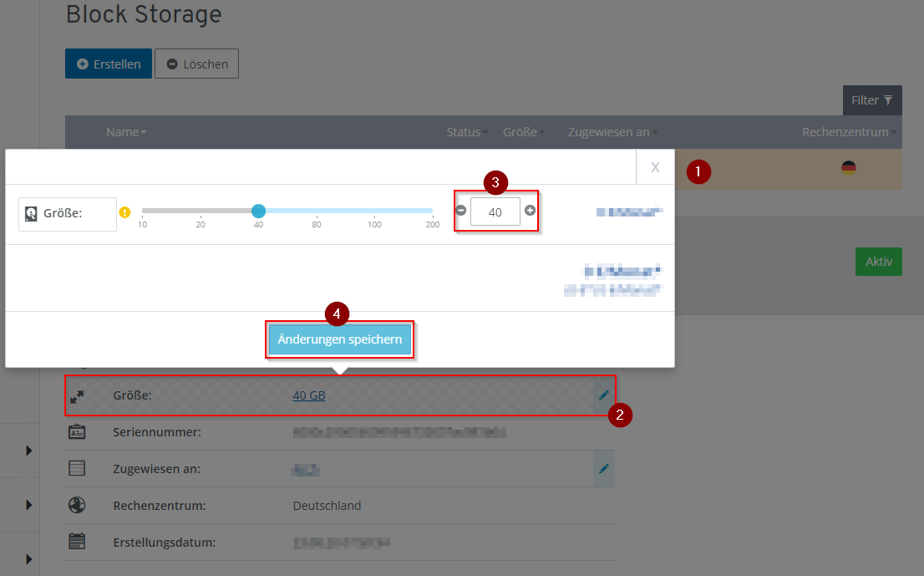Click the German flag icon
Screen dimensions: 924x576
click(x=849, y=168)
